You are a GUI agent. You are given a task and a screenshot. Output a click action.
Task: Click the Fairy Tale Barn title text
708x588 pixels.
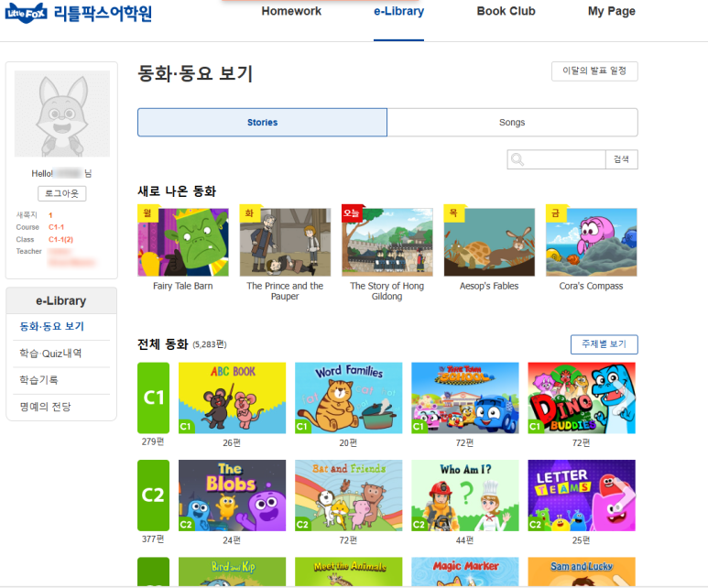[x=183, y=286]
